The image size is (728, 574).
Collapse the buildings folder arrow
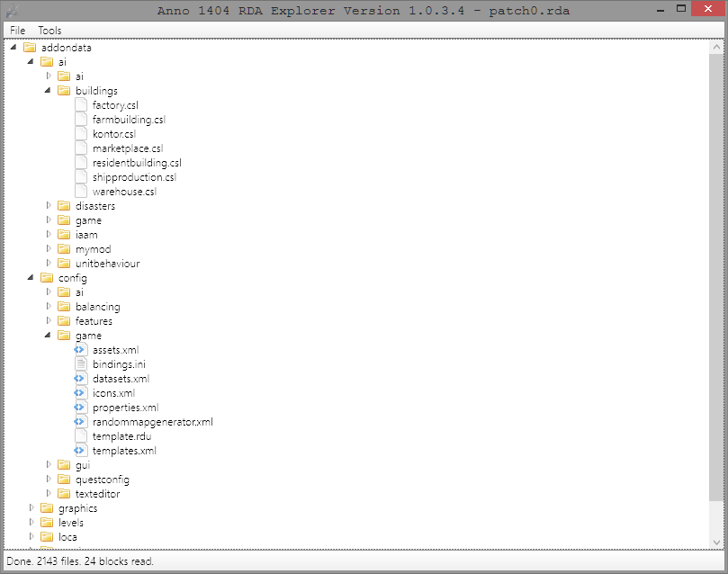(48, 91)
